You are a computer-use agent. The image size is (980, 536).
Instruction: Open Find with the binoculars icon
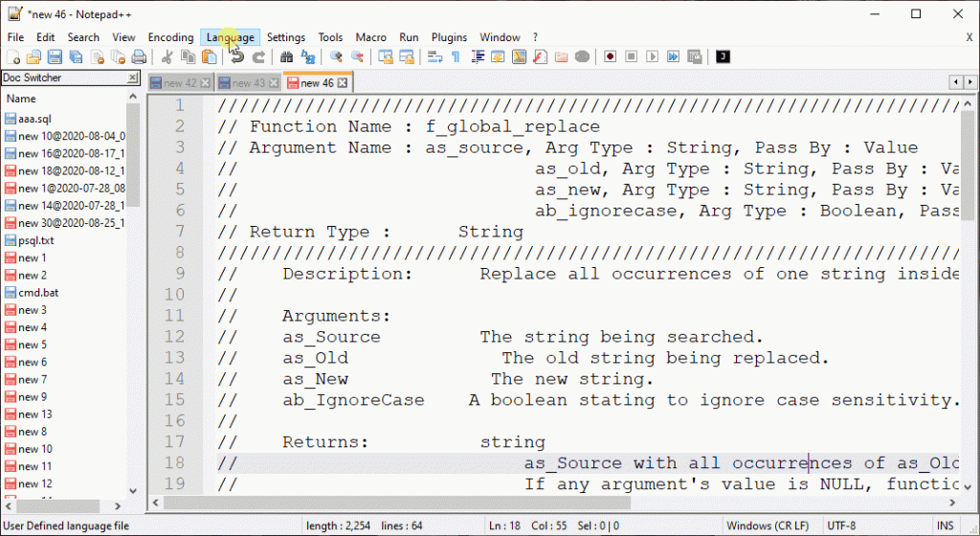pos(286,56)
